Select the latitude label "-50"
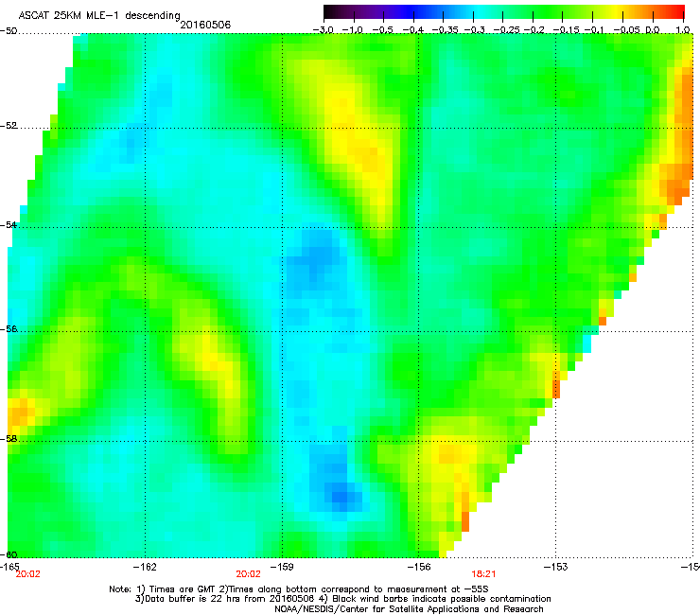This screenshot has height=615, width=700. tap(9, 31)
